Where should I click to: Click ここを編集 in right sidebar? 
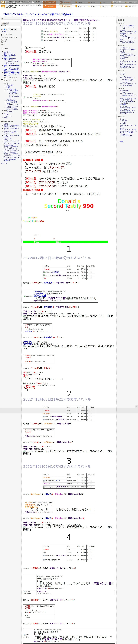click(120, 142)
